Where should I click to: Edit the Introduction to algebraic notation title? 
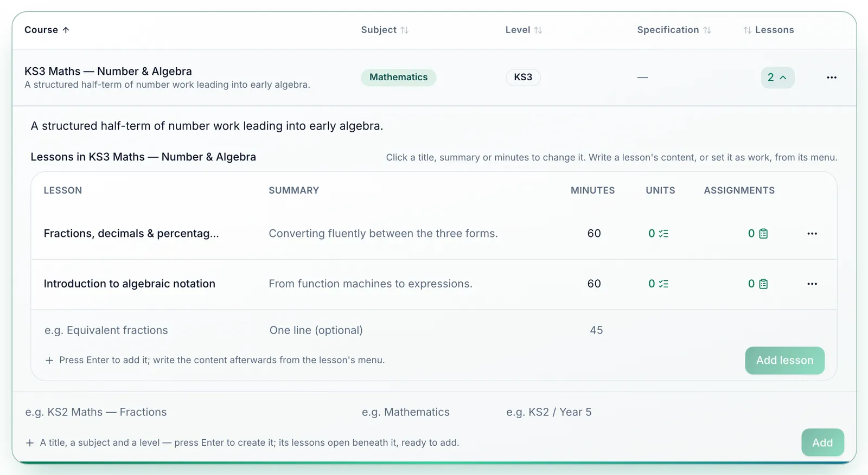pyautogui.click(x=130, y=284)
